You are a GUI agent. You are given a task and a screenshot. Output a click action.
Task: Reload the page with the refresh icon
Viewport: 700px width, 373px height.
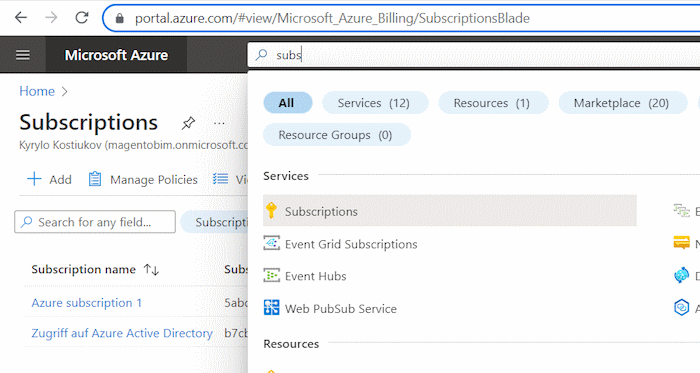pos(82,18)
